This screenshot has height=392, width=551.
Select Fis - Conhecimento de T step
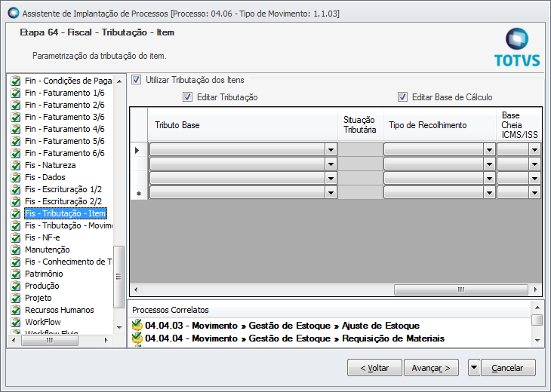pyautogui.click(x=69, y=262)
